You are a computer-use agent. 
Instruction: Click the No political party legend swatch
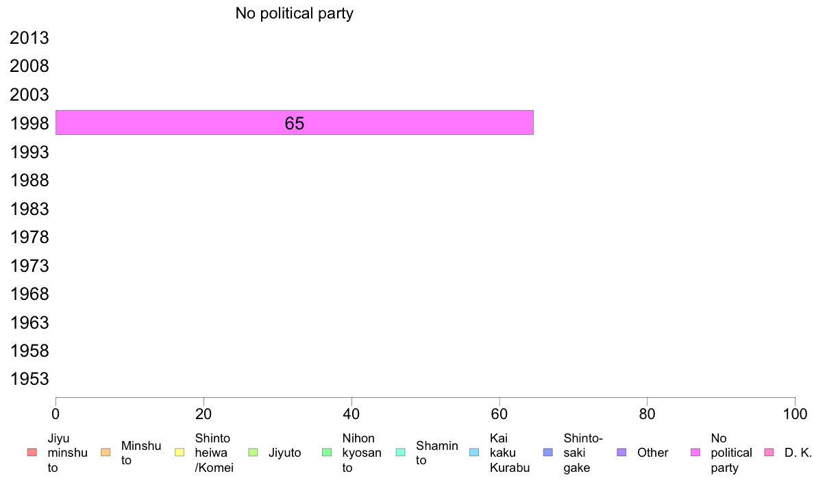tap(695, 453)
